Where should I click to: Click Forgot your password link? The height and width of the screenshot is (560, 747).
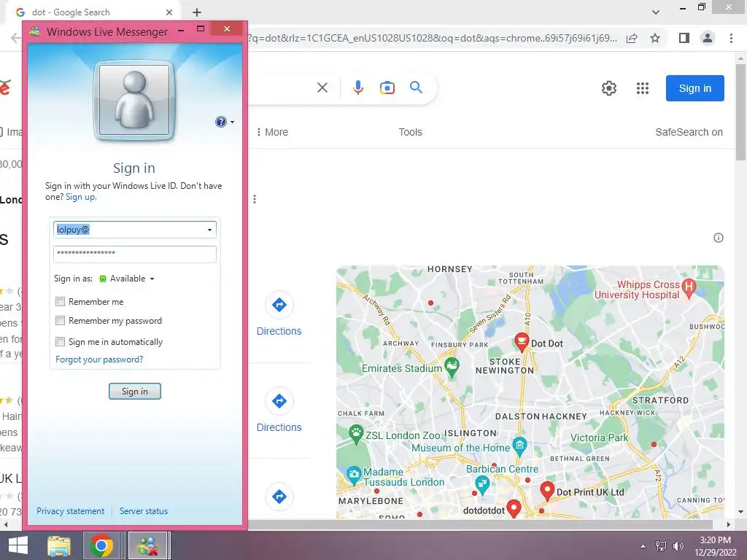point(99,359)
